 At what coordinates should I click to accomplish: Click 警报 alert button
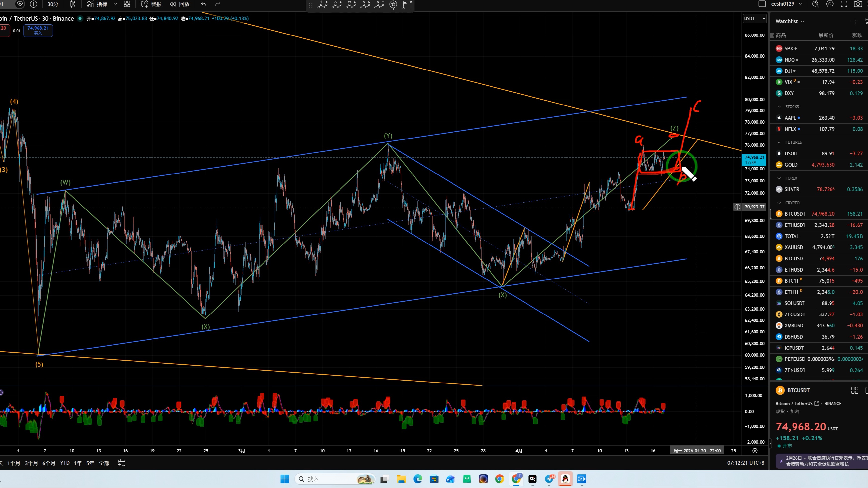tap(151, 4)
